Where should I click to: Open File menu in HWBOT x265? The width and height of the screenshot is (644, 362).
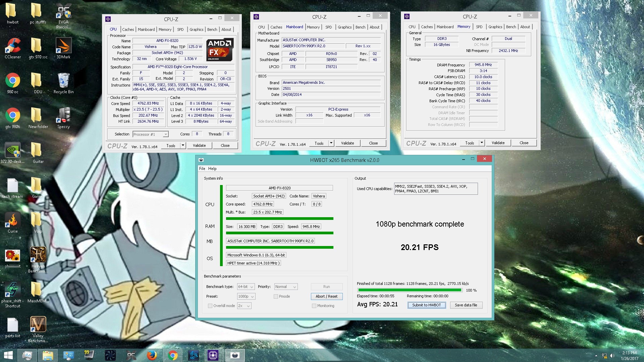tap(202, 169)
